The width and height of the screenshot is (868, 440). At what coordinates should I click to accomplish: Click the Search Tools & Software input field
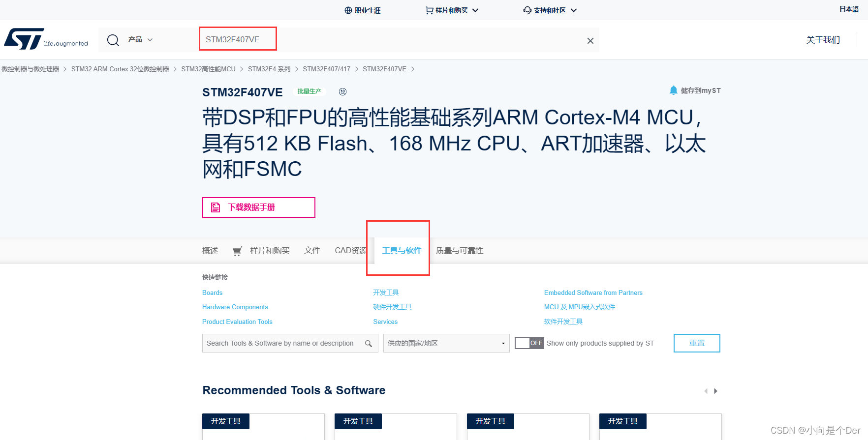pyautogui.click(x=290, y=343)
